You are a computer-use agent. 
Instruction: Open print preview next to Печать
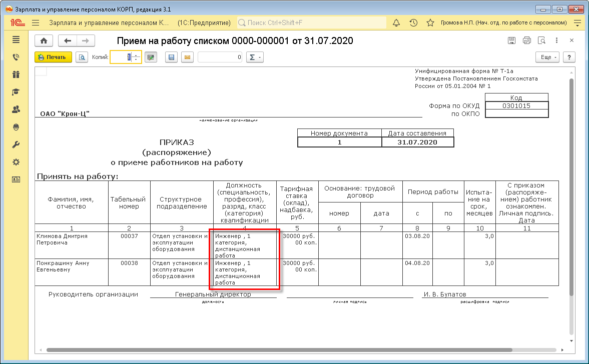pyautogui.click(x=82, y=57)
